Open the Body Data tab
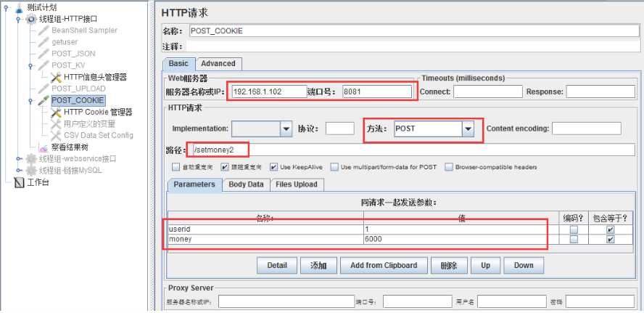 (x=246, y=184)
